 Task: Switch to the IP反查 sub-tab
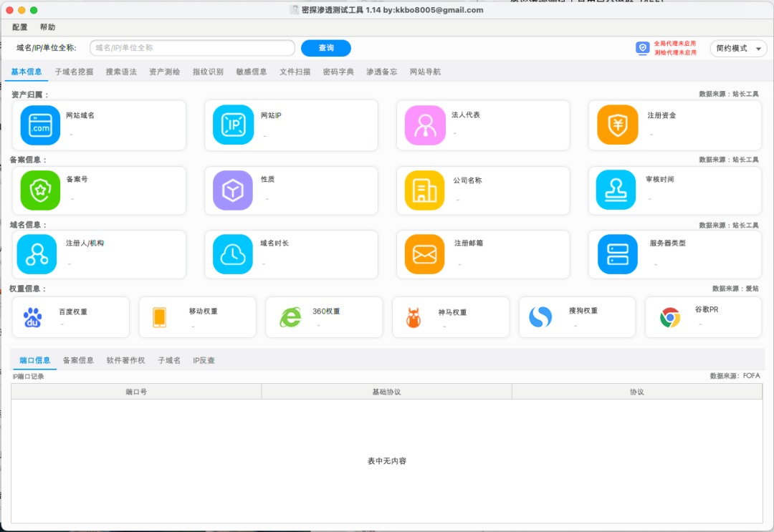tap(204, 360)
